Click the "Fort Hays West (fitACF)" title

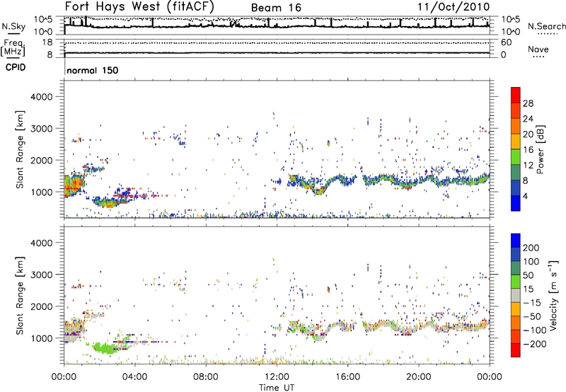pyautogui.click(x=139, y=6)
